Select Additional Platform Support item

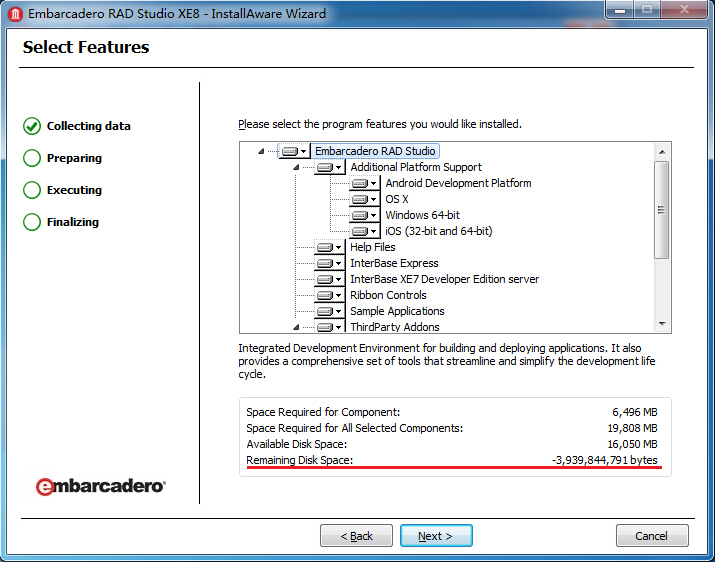point(415,167)
